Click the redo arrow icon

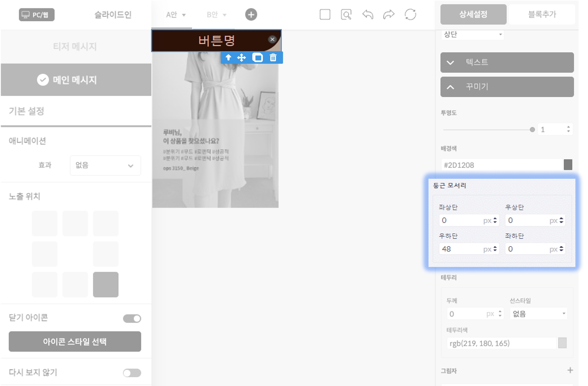pos(389,15)
